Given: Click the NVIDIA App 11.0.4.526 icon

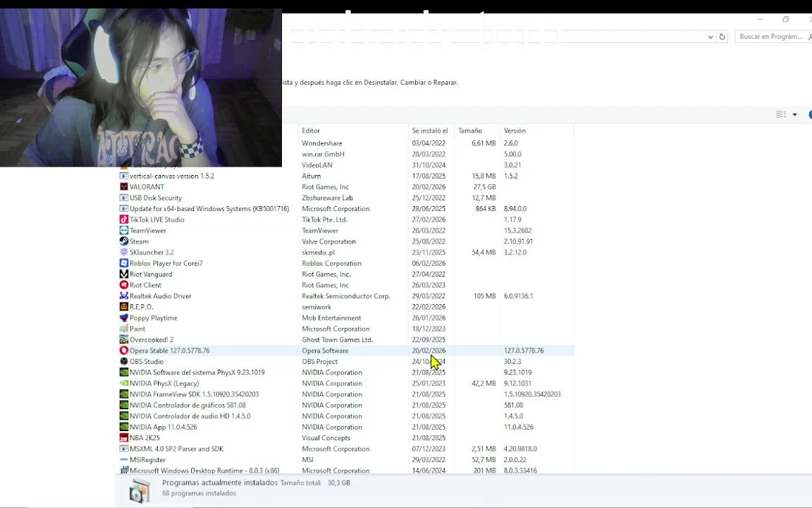Looking at the screenshot, I should (x=124, y=427).
